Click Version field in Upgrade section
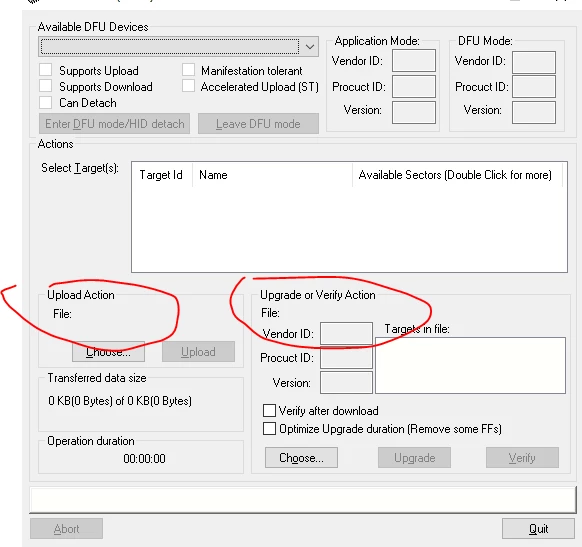Viewport: 582px width, 547px height. (346, 382)
